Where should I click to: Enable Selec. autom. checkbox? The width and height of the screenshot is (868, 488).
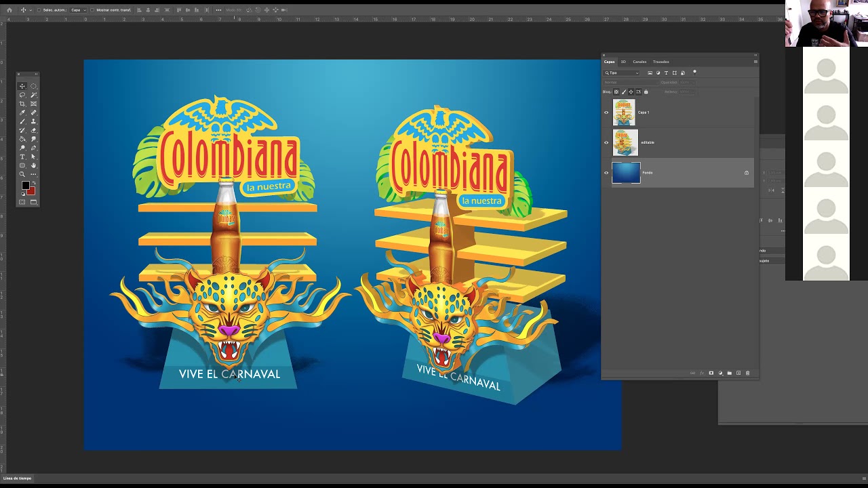coord(39,10)
